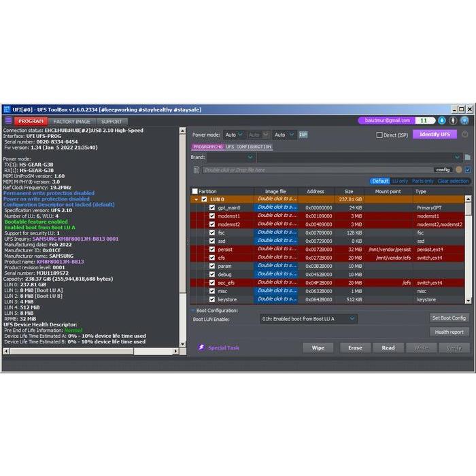Click the log panel scroll up arrow
Viewport: 476px width, 476px height.
point(182,131)
